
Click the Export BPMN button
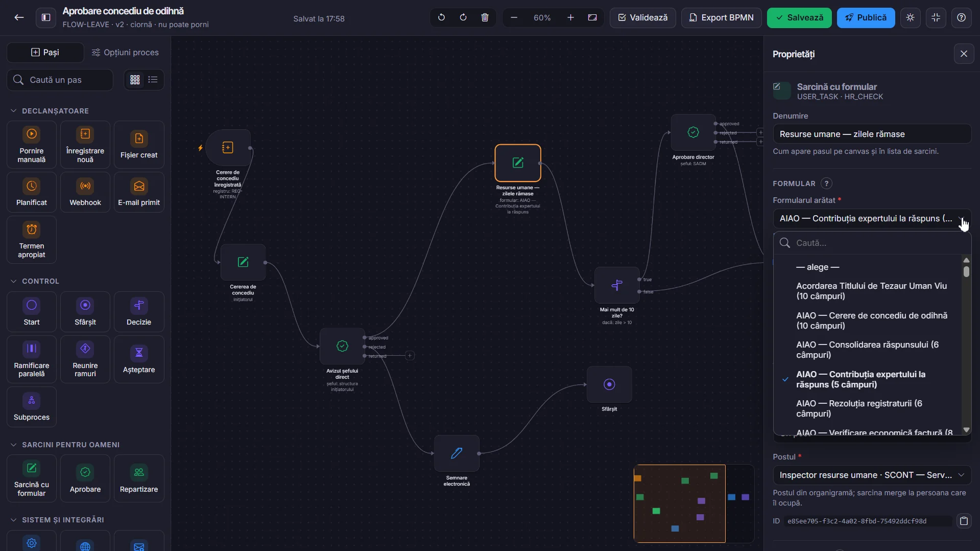pos(721,17)
